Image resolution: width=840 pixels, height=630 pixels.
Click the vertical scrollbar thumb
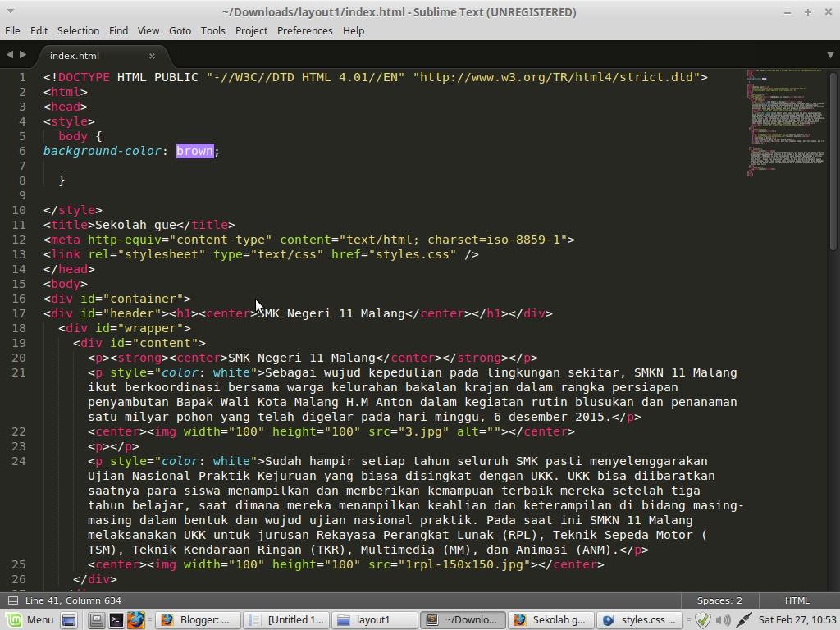(833, 161)
